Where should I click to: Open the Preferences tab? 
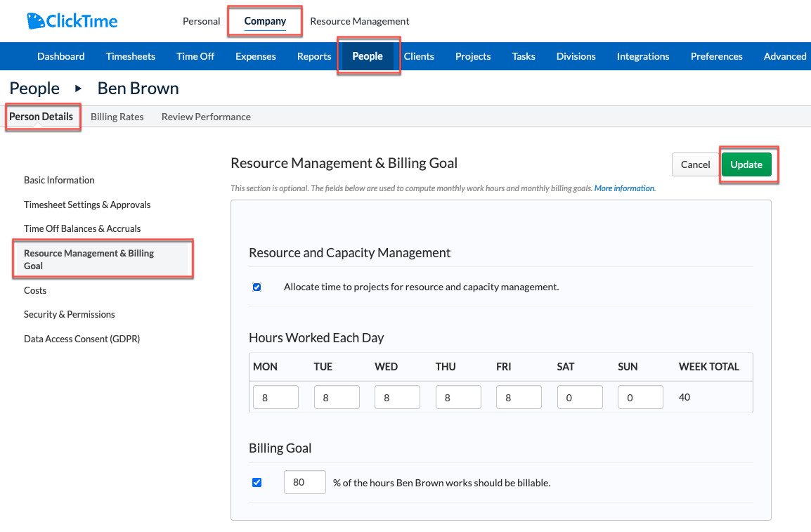click(716, 56)
